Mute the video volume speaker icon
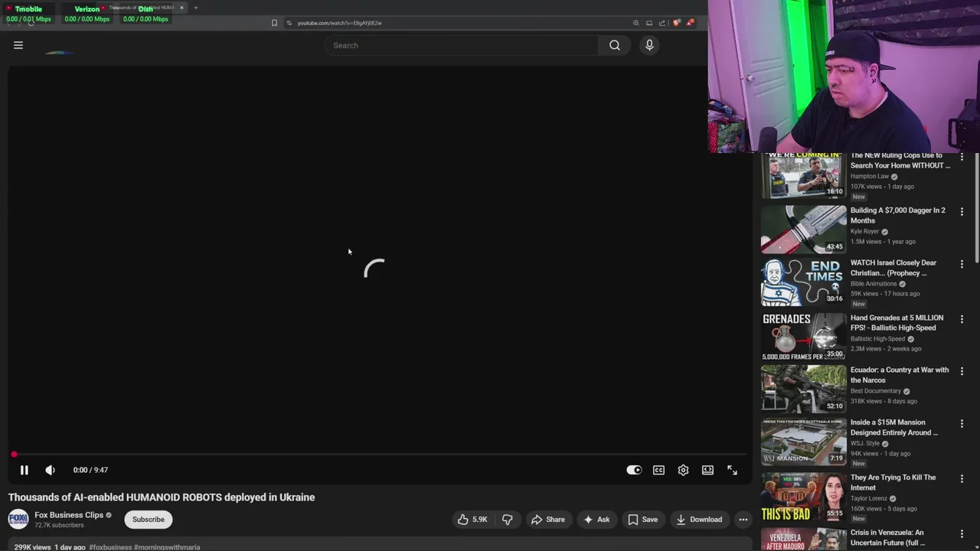Viewport: 980px width, 551px height. (50, 470)
